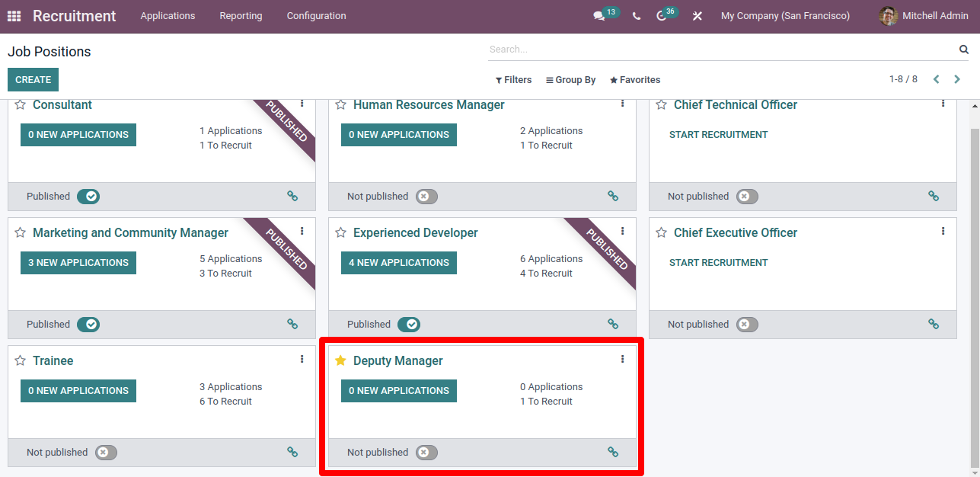Open the discuss messages icon

coord(599,16)
